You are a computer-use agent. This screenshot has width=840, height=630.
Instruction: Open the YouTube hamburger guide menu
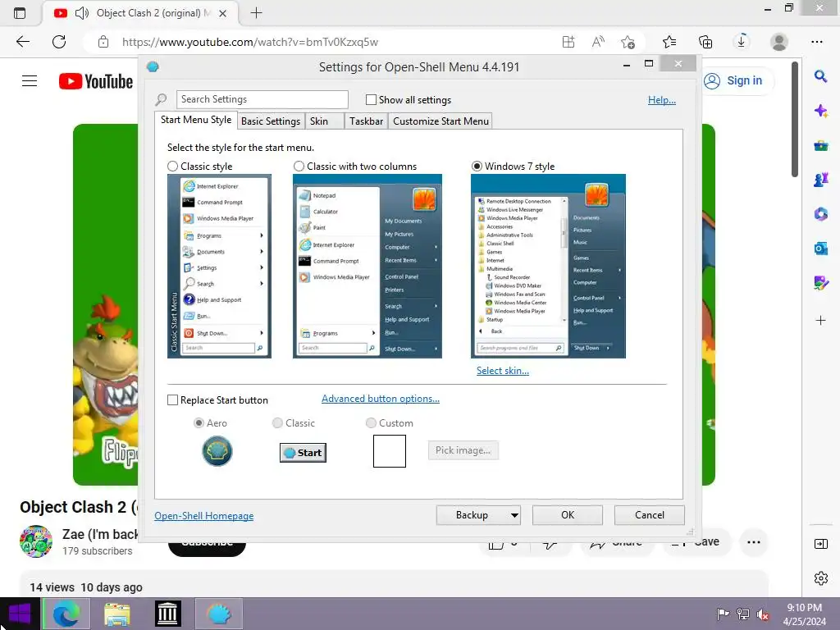[x=30, y=81]
